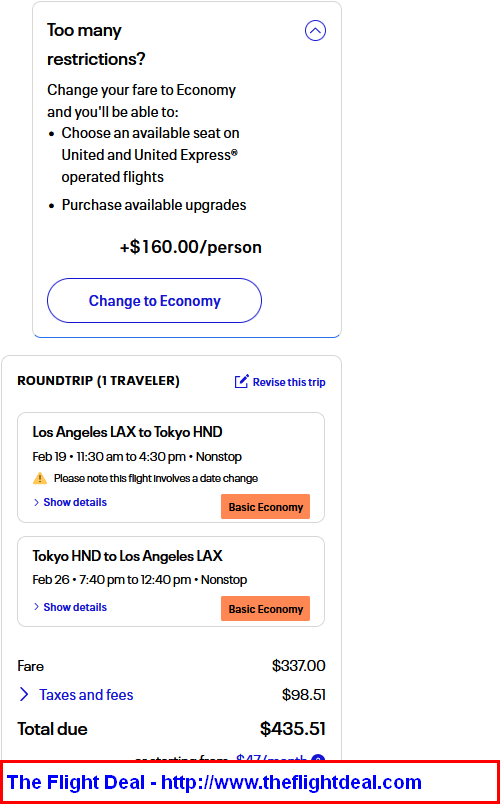Expand Show details chevron for Tokyo to LAX flight
Image resolution: width=500 pixels, height=804 pixels.
pyautogui.click(x=36, y=607)
